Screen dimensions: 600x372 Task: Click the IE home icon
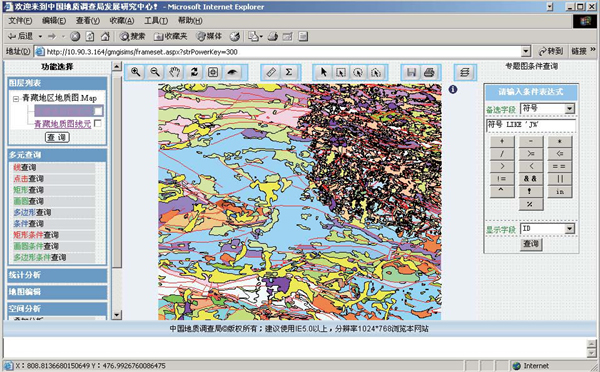coord(105,36)
